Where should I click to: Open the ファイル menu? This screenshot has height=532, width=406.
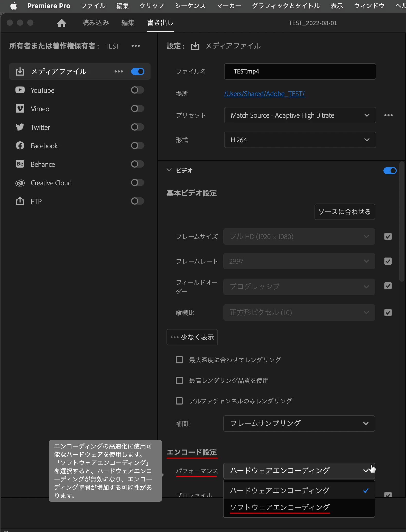tap(93, 6)
